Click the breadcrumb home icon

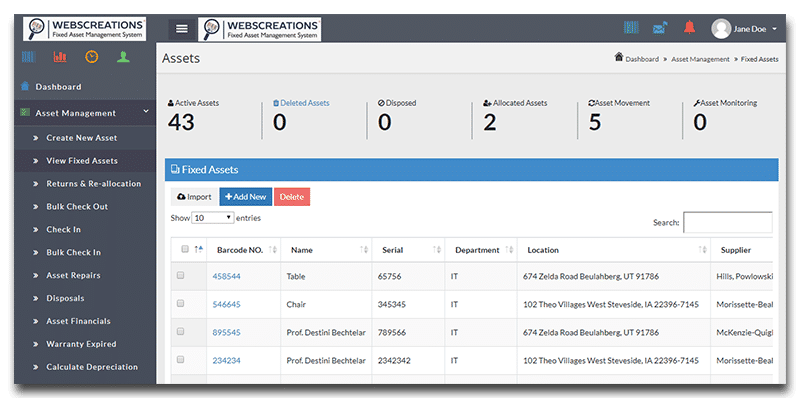tap(619, 57)
